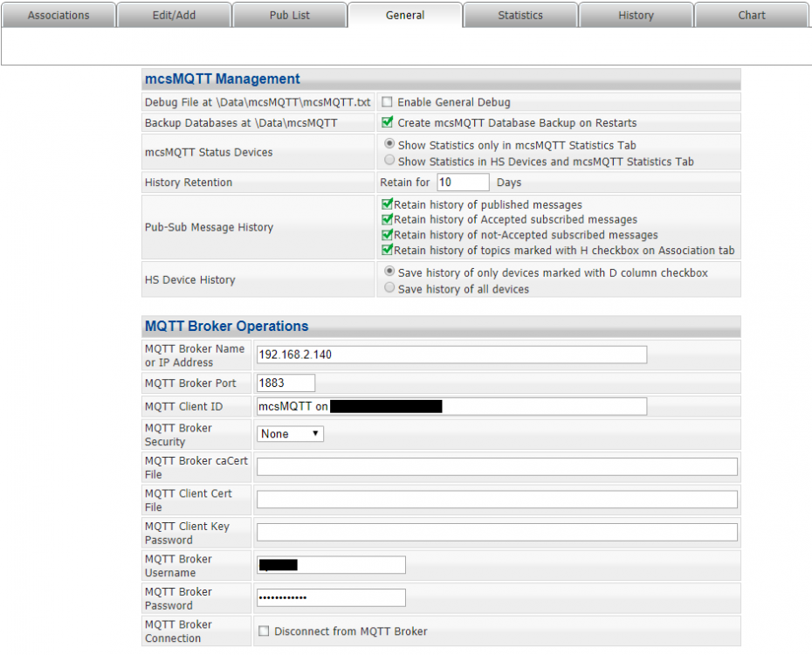Click the MQTT Broker Port field
The height and width of the screenshot is (655, 812).
coord(286,383)
